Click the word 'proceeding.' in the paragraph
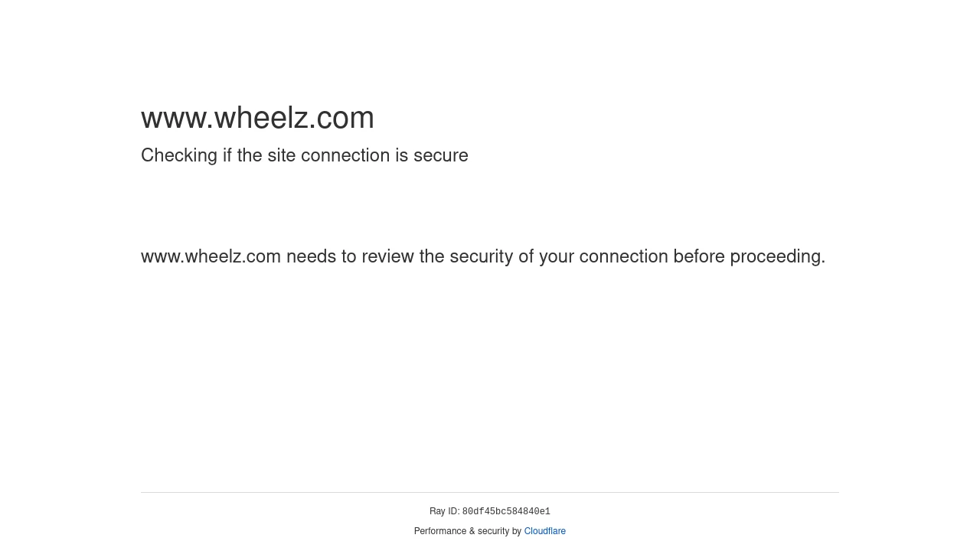 pyautogui.click(x=777, y=256)
